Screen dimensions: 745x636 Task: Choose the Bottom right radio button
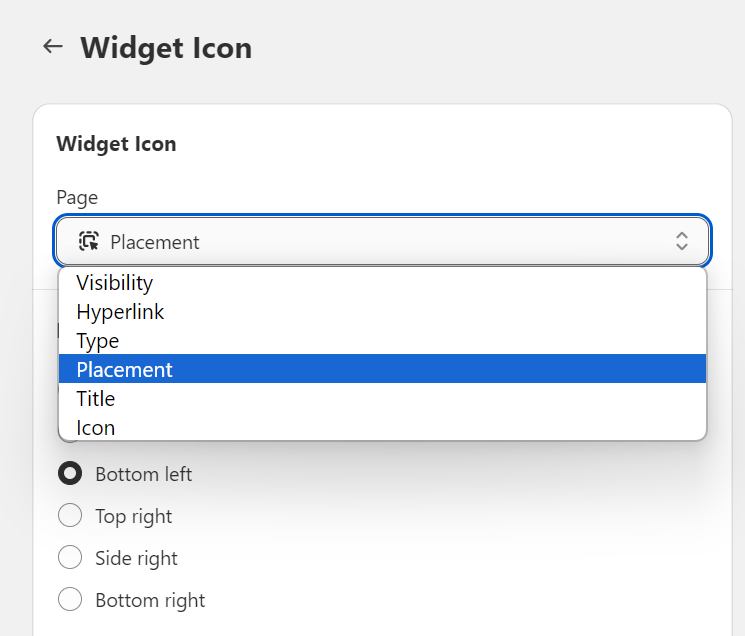tap(70, 600)
